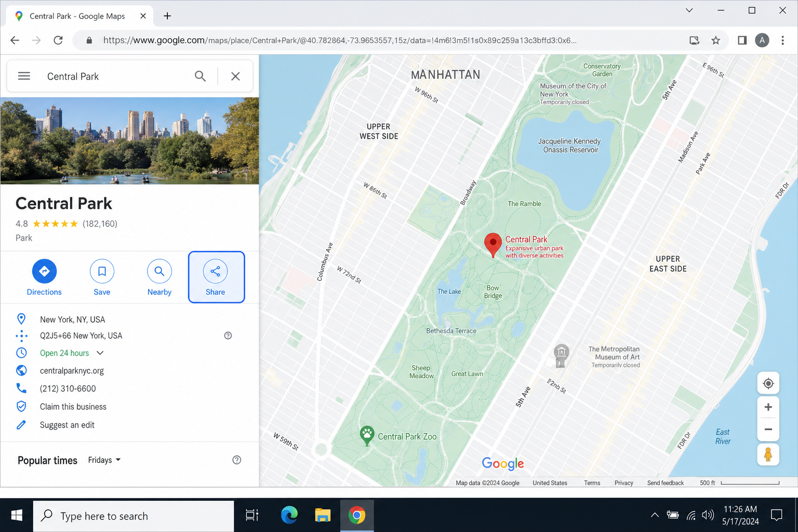View the Central Park header photo
798x532 pixels.
129,141
